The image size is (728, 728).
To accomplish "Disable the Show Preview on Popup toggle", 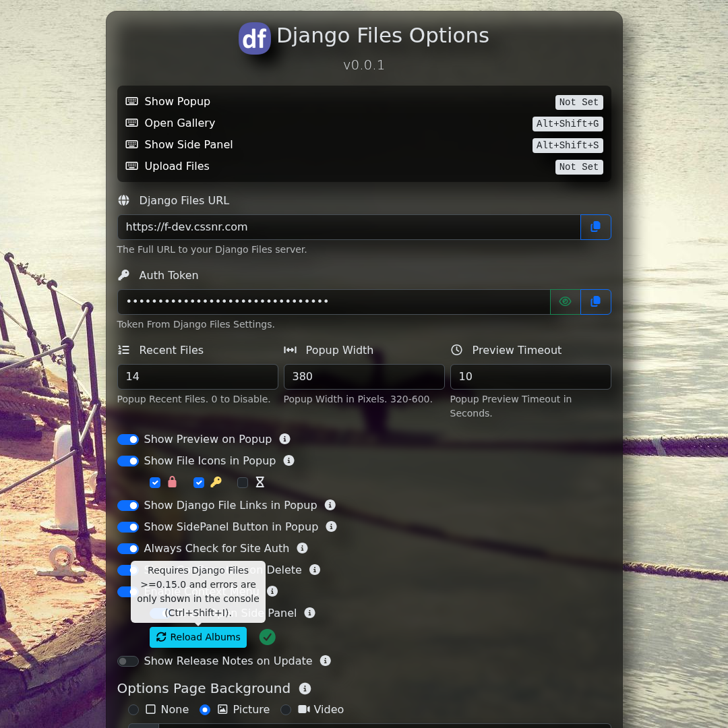I will 128,439.
